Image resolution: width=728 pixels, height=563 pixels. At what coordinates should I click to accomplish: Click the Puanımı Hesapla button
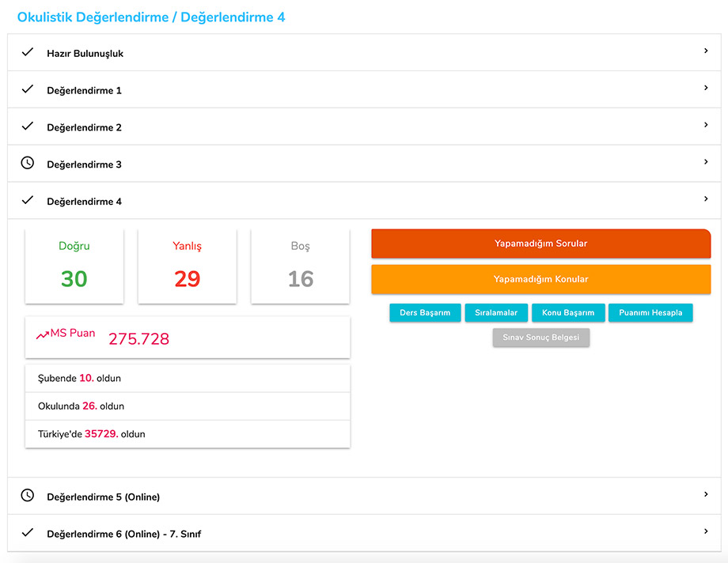650,313
